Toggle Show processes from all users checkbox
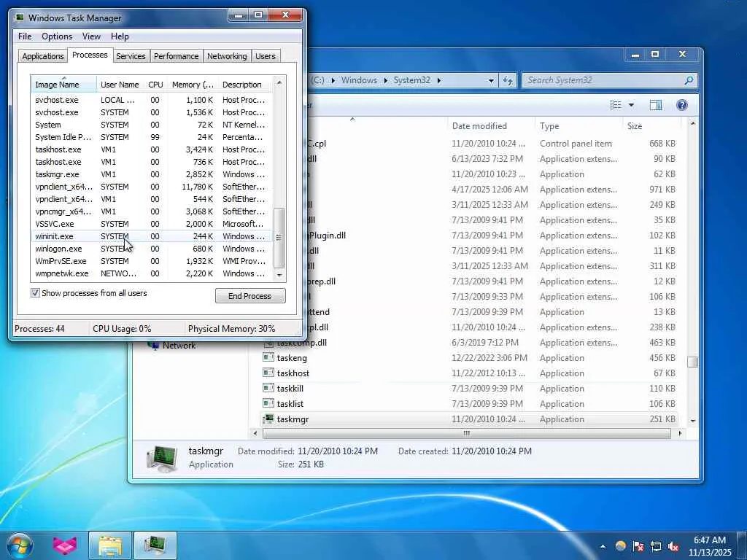The height and width of the screenshot is (560, 747). click(35, 293)
